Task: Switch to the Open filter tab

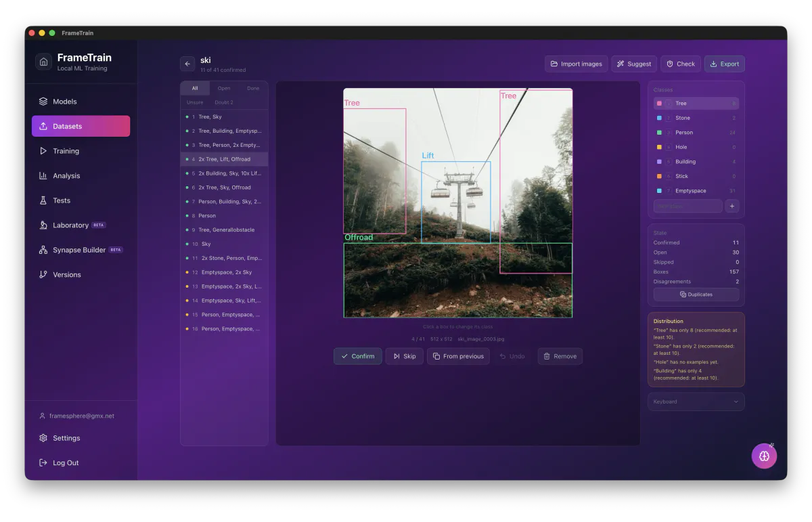Action: 224,89
